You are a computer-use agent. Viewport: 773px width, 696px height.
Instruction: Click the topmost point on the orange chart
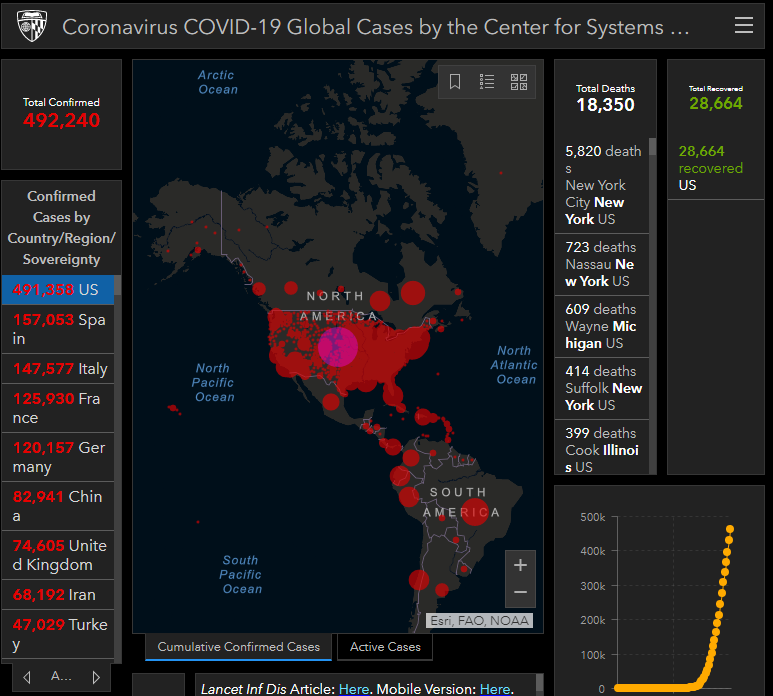coord(730,529)
